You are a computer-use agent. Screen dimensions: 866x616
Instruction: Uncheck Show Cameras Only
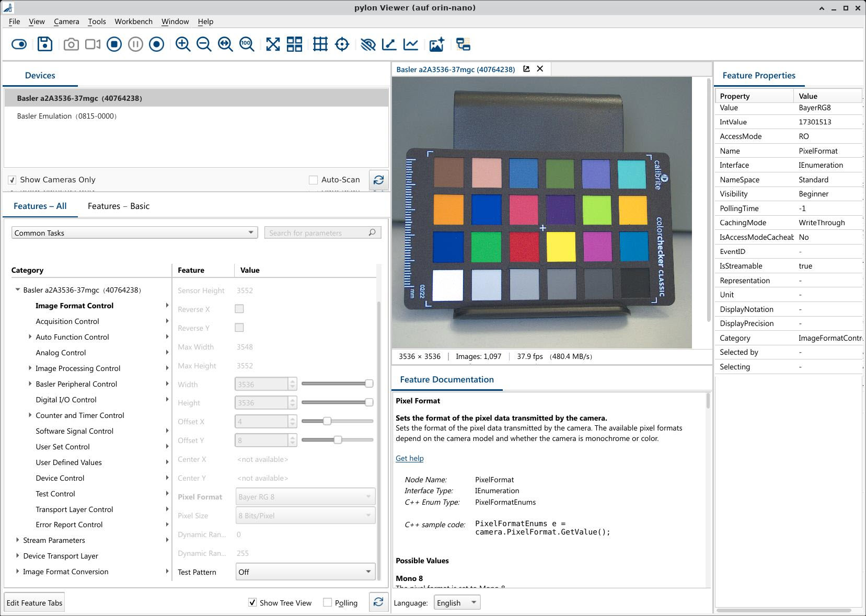pos(11,179)
